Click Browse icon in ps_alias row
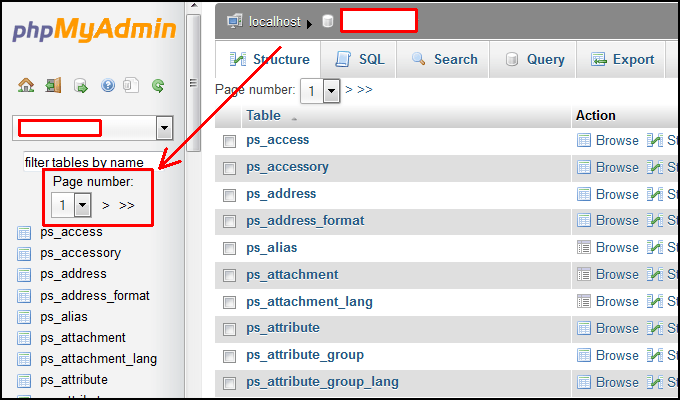 [x=584, y=248]
